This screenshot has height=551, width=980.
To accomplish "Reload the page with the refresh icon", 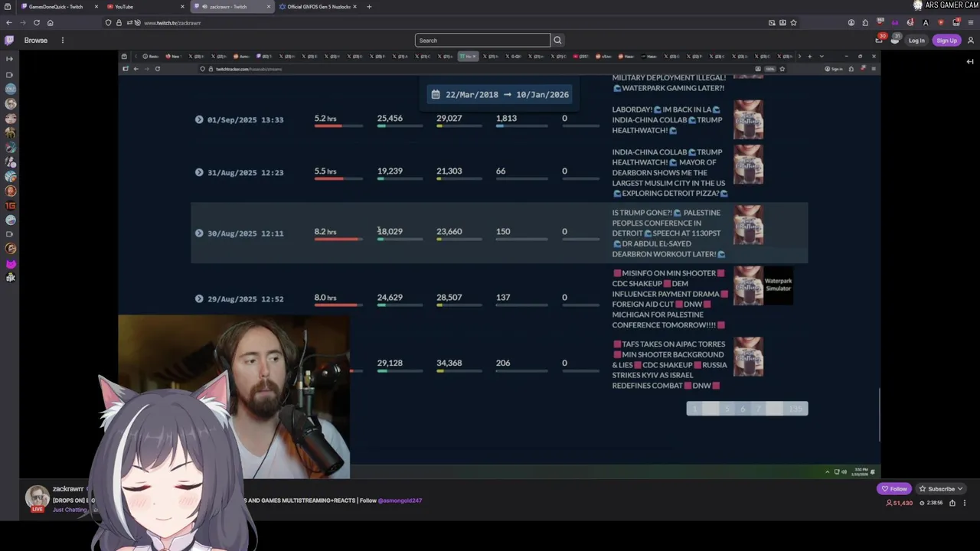I will click(x=36, y=23).
